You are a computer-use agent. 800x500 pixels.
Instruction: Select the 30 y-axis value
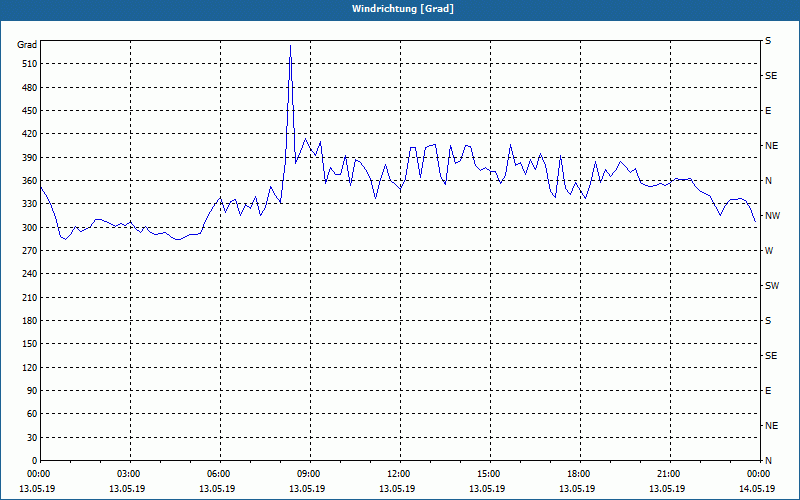(x=32, y=438)
